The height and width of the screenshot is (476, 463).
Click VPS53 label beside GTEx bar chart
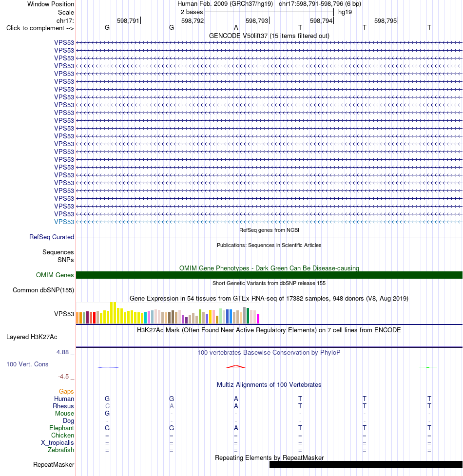(x=64, y=314)
